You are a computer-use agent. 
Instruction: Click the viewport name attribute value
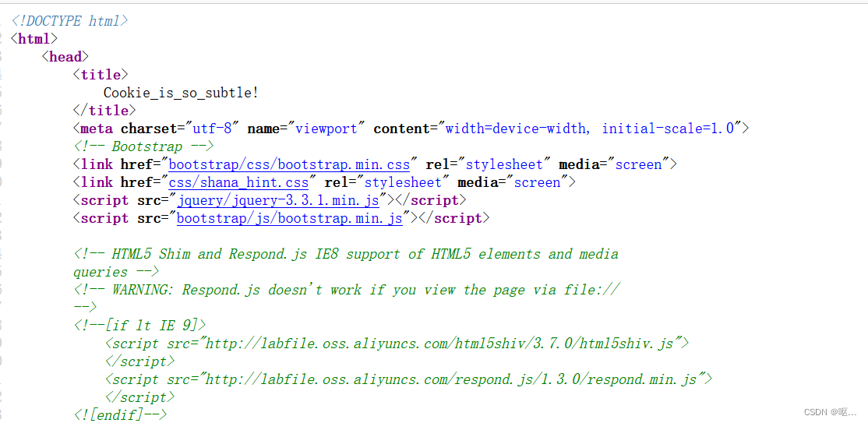326,129
